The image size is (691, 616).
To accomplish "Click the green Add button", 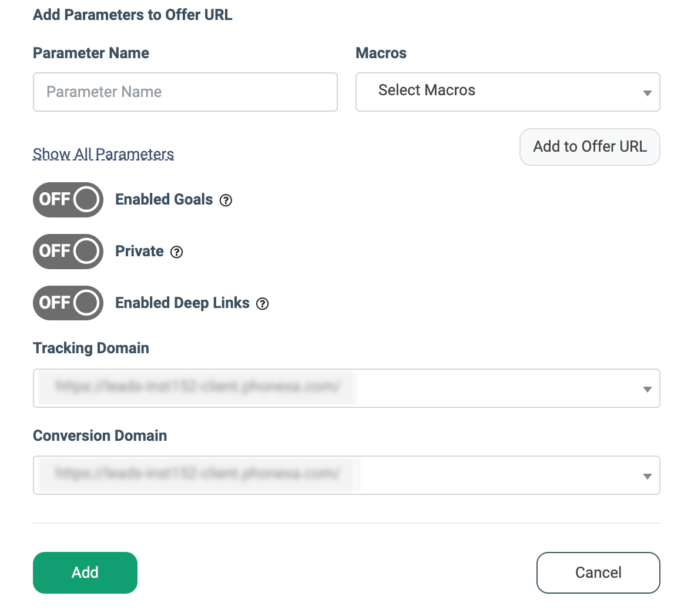I will tap(85, 573).
